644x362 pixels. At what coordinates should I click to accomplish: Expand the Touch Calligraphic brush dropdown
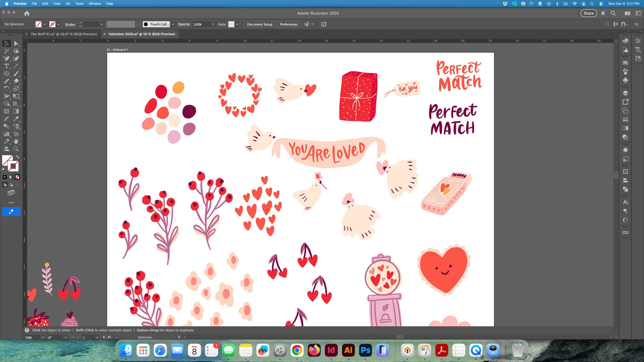coord(173,24)
